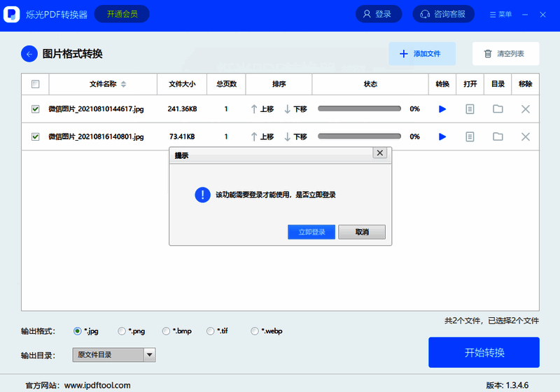Screen dimensions: 560x392
Task: Contact 咨询客服 customer service
Action: pyautogui.click(x=444, y=14)
